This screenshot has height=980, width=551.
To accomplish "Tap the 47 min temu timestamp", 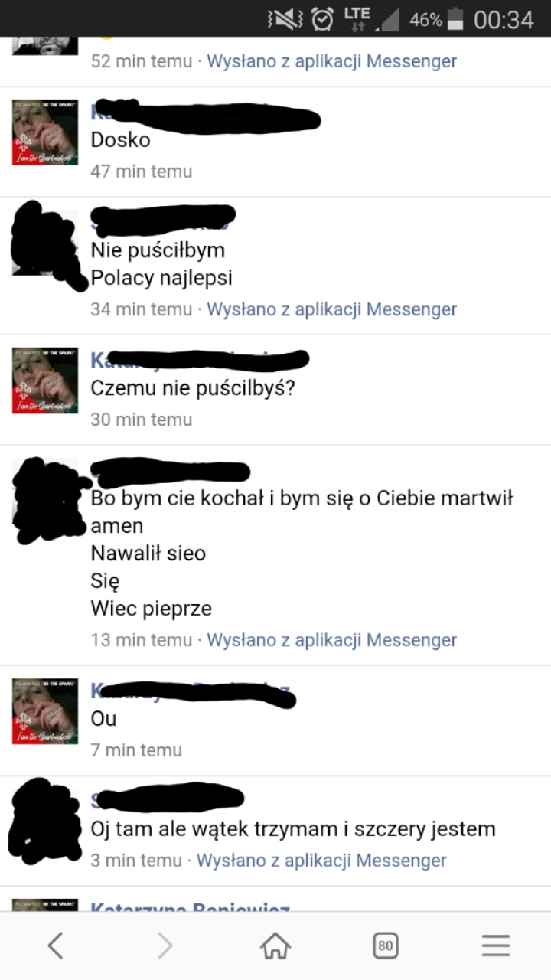I will pyautogui.click(x=142, y=171).
